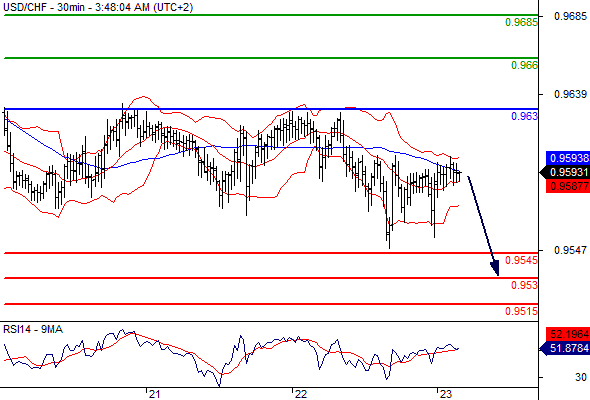Click the red 0.9545 support label
Viewport: 590px width, 400px height.
521,260
